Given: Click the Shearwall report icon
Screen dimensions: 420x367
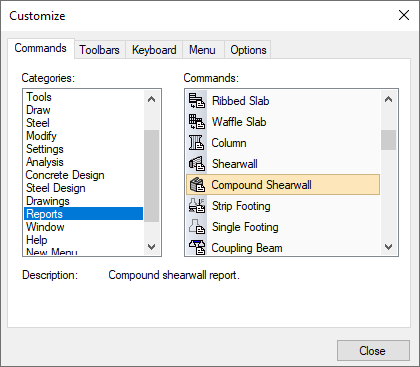Looking at the screenshot, I should click(x=197, y=164).
